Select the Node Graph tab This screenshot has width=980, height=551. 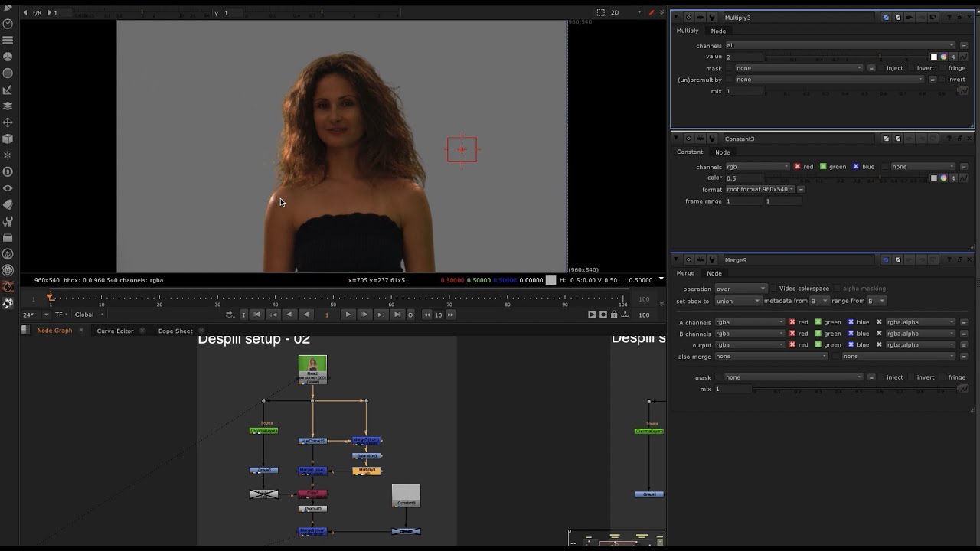tap(54, 331)
